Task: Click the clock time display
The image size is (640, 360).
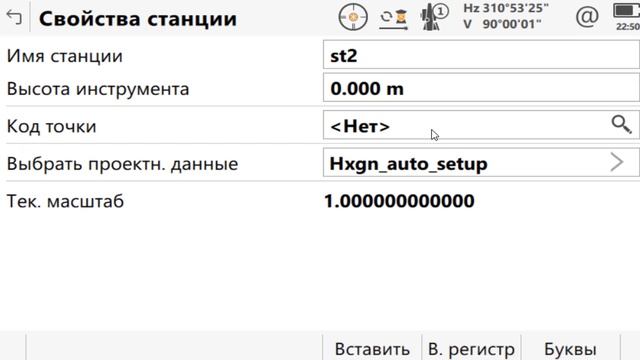Action: pyautogui.click(x=628, y=26)
